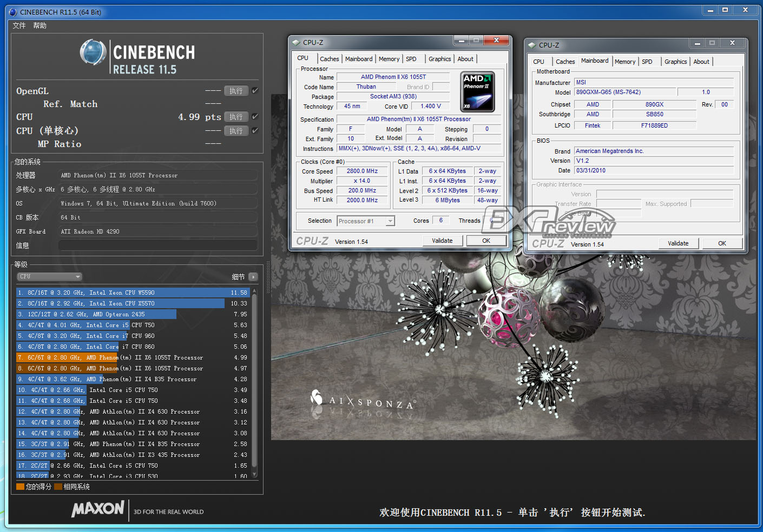Image resolution: width=763 pixels, height=532 pixels.
Task: Open the 帮助 menu in Cinebench
Action: (x=40, y=25)
